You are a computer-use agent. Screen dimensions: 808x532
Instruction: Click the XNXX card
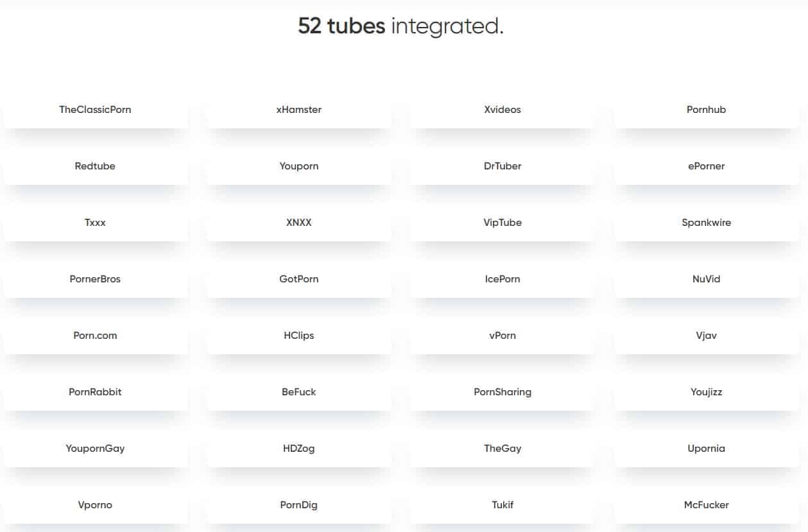[x=299, y=223]
